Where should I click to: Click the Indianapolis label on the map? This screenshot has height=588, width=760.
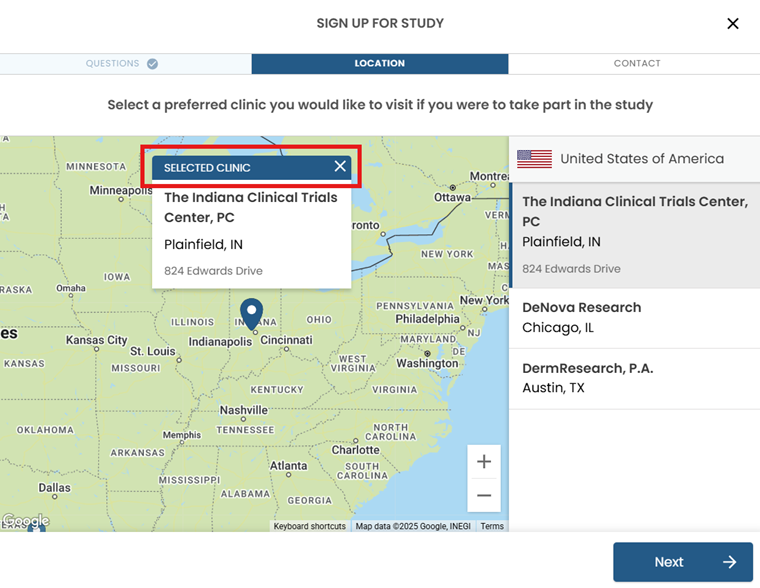point(220,342)
